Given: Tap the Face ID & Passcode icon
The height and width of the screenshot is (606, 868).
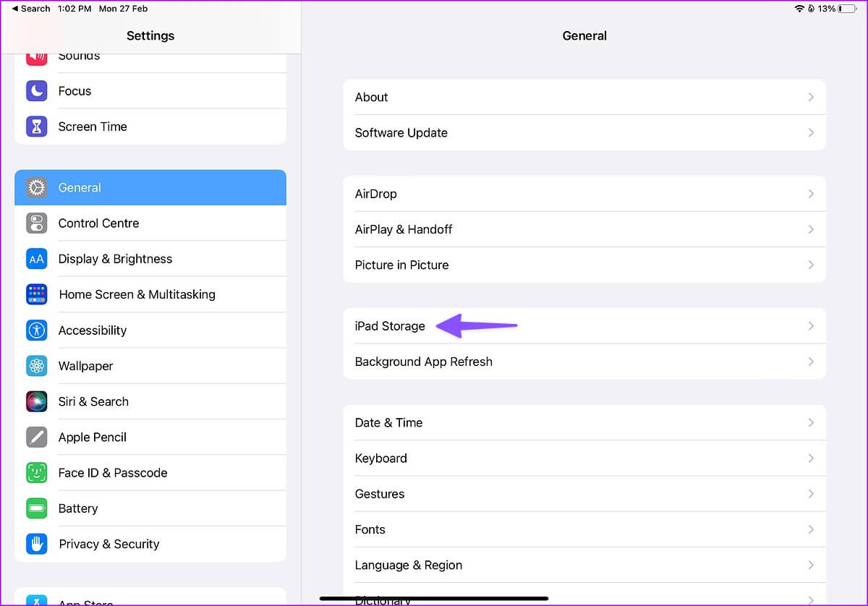Looking at the screenshot, I should coord(37,473).
